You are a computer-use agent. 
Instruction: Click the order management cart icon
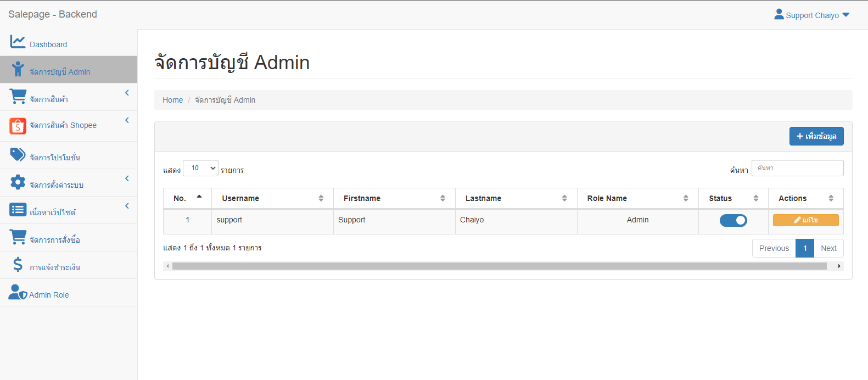point(18,237)
